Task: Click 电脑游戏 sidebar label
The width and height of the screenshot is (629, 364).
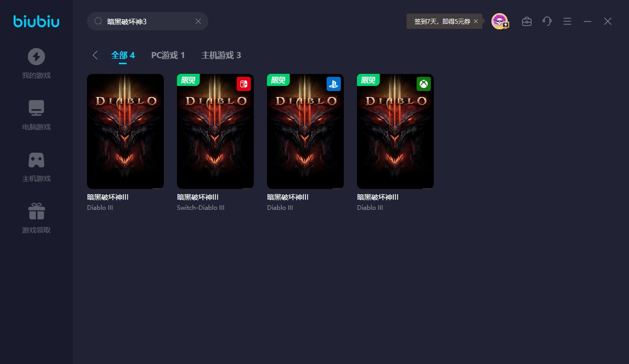Action: click(36, 127)
